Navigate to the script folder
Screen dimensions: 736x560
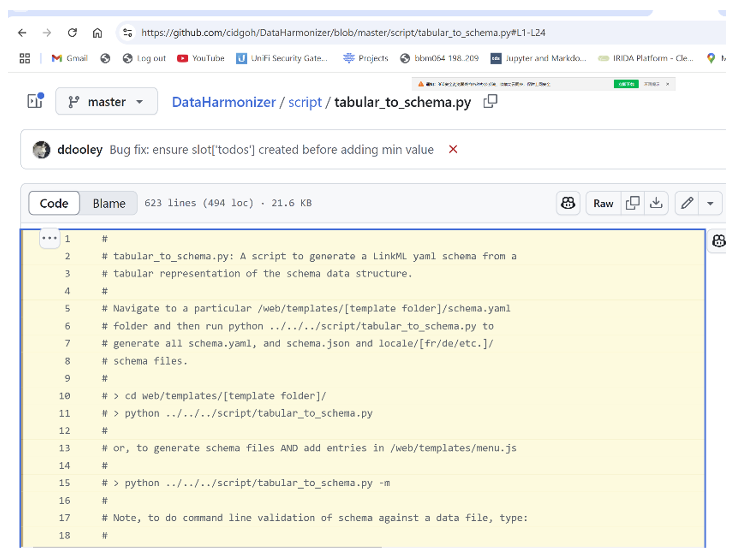pos(305,102)
